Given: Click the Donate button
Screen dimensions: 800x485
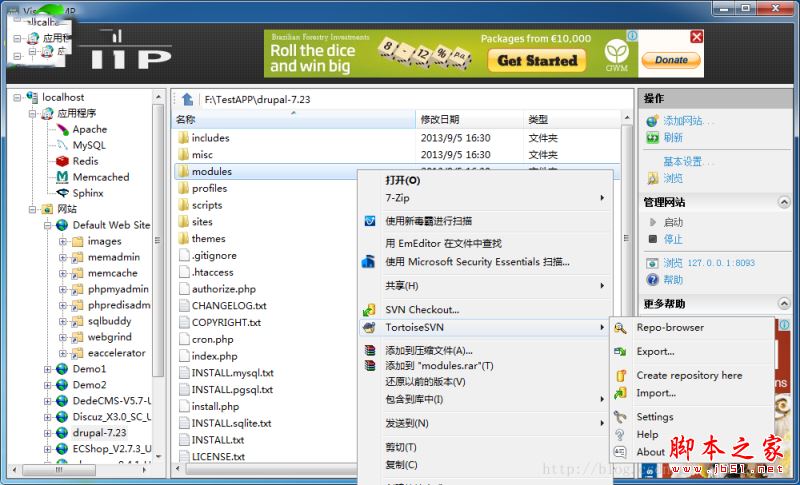Looking at the screenshot, I should click(x=671, y=60).
